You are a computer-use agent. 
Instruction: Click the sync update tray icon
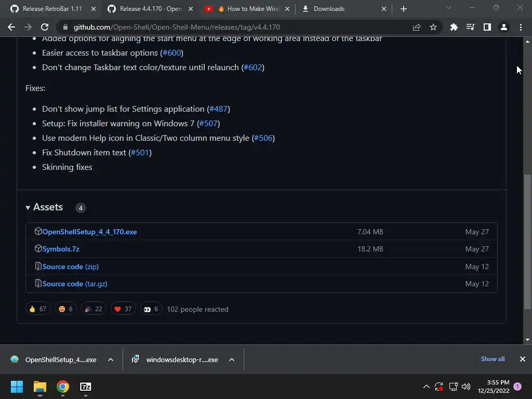(x=439, y=387)
